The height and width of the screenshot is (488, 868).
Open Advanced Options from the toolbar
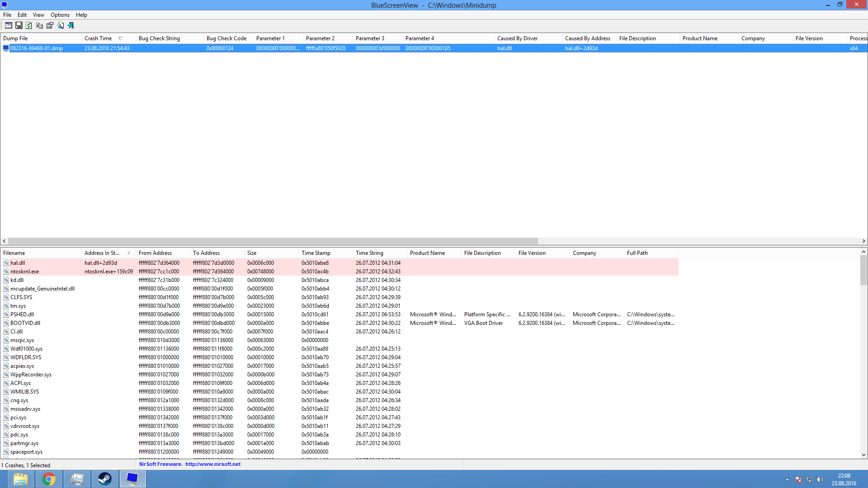[8, 25]
